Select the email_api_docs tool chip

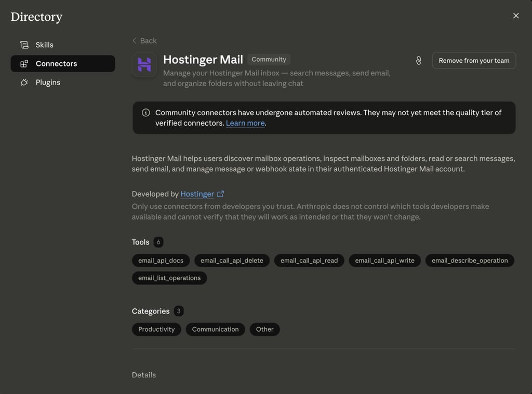(x=161, y=261)
